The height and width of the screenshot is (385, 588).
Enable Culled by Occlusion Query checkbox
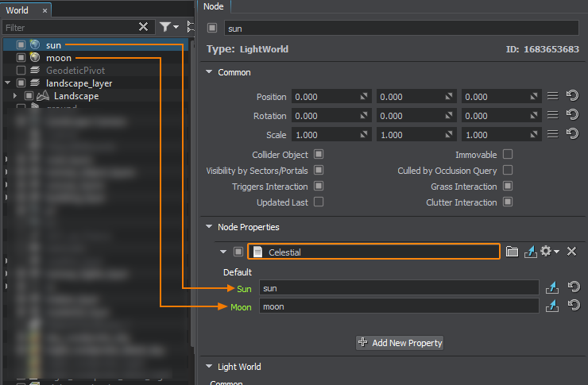click(x=508, y=171)
